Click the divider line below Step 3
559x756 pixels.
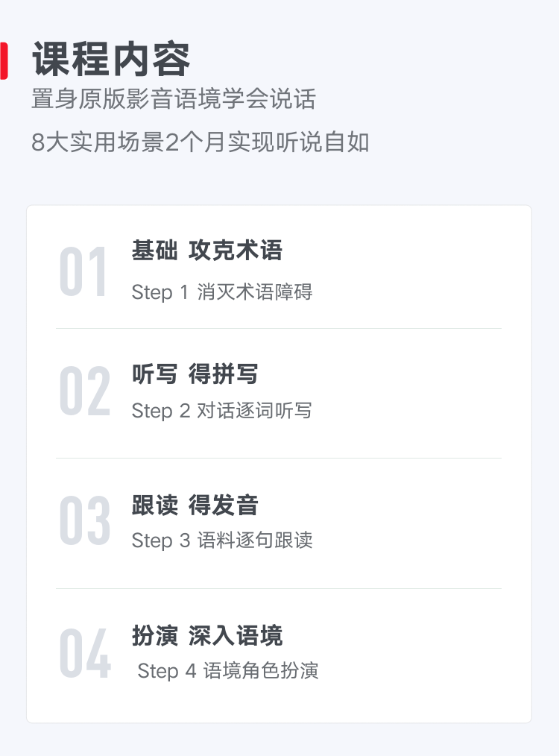click(x=279, y=588)
